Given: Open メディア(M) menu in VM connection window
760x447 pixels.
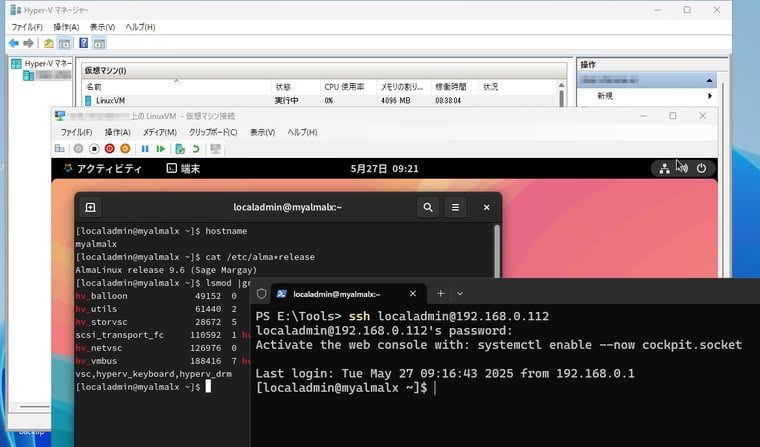Looking at the screenshot, I should pos(159,132).
